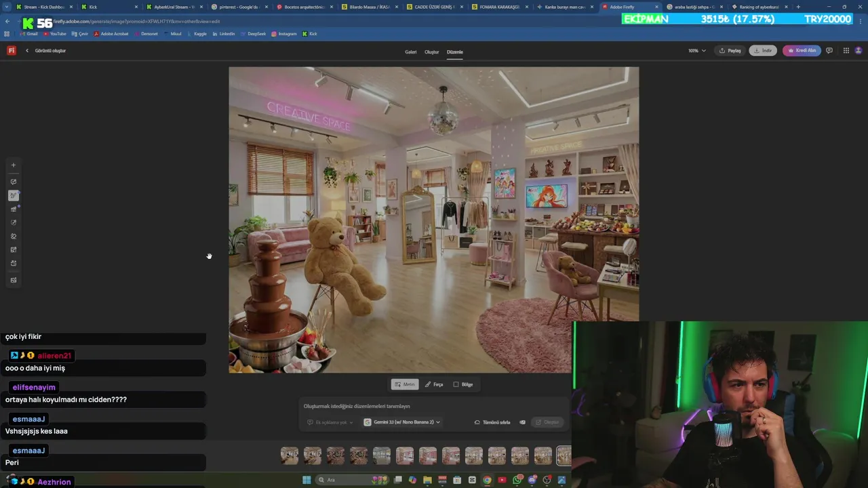Open the CapCut icon in taskbar
The height and width of the screenshot is (488, 868).
click(472, 480)
